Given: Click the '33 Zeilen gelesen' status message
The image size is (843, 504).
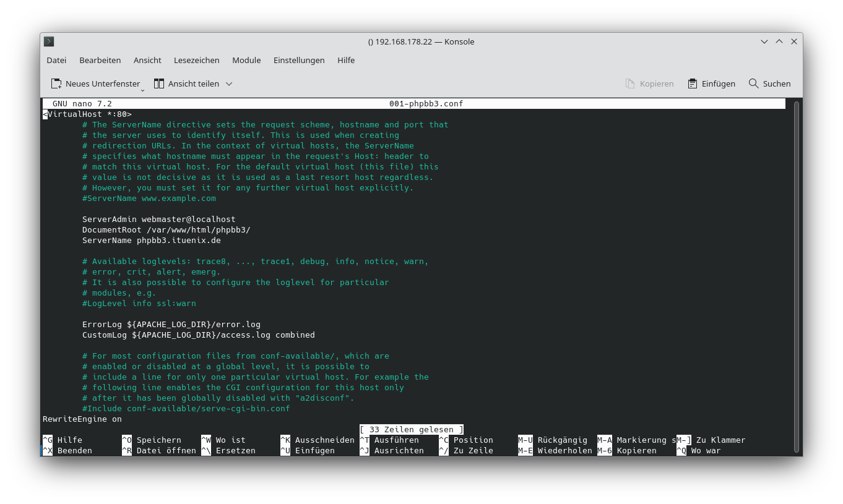Looking at the screenshot, I should (411, 429).
